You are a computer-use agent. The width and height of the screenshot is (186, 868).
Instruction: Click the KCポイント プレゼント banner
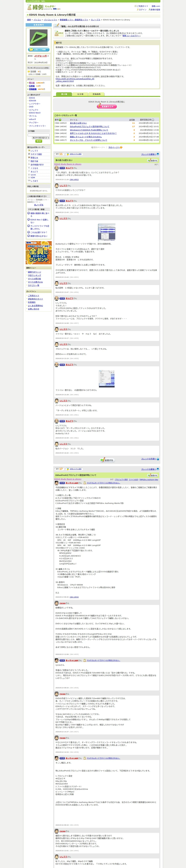[39, 253]
